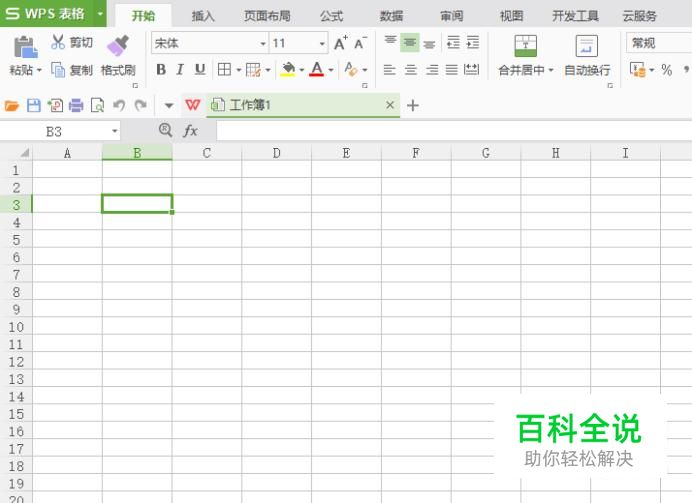This screenshot has width=692, height=503.
Task: Switch to the 开始 tab
Action: (143, 16)
